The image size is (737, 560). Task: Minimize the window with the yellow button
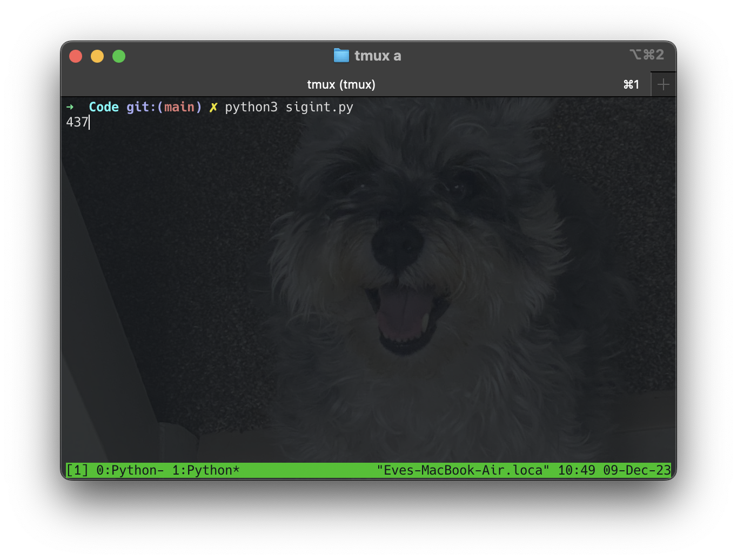click(97, 56)
